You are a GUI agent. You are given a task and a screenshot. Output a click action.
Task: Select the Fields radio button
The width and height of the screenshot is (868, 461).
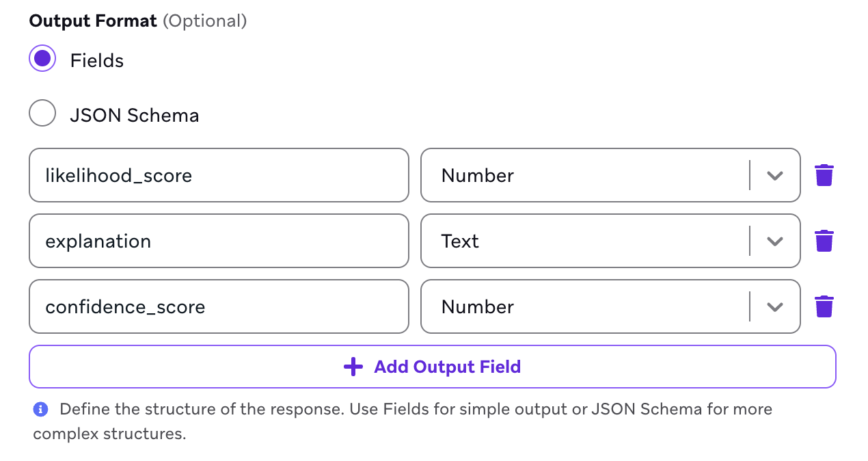42,60
